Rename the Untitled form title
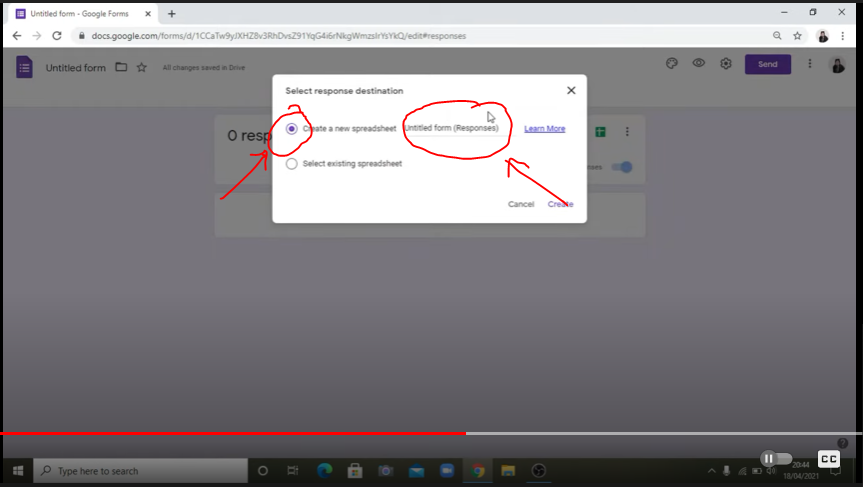863x487 pixels. pos(75,68)
